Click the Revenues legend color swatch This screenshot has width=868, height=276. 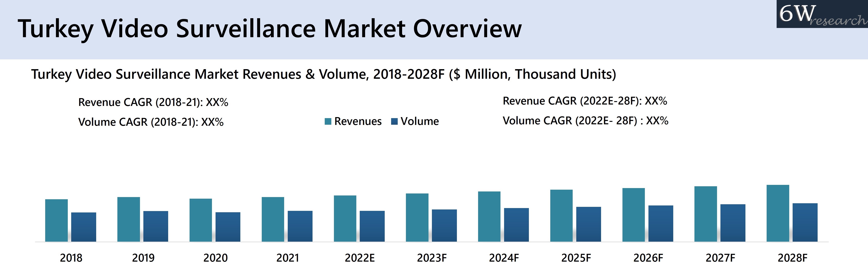[328, 122]
